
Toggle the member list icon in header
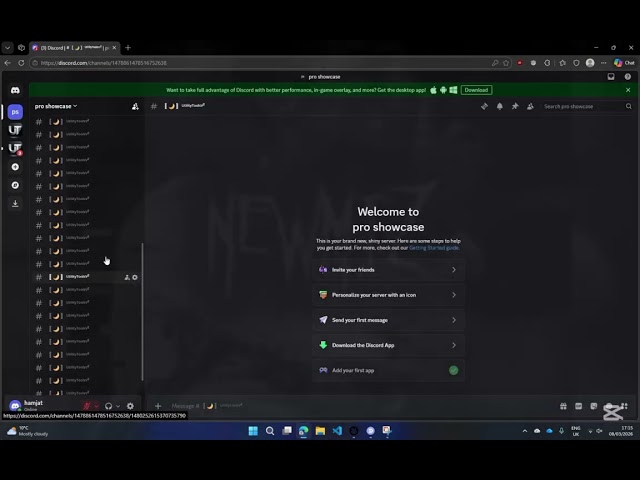click(530, 107)
